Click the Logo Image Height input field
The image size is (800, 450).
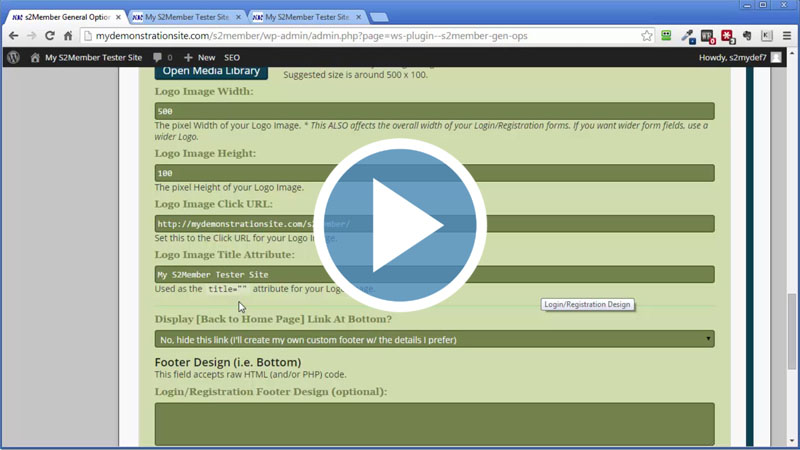(434, 173)
